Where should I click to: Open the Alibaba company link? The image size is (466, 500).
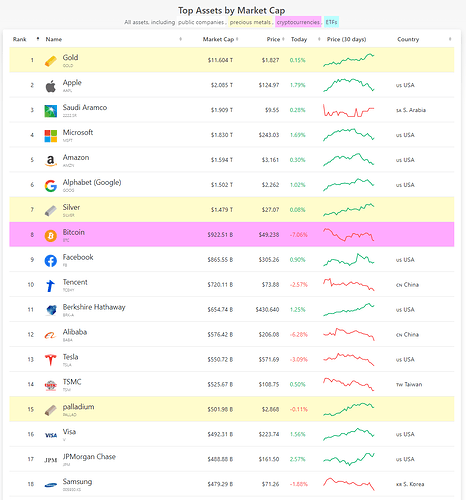(75, 332)
